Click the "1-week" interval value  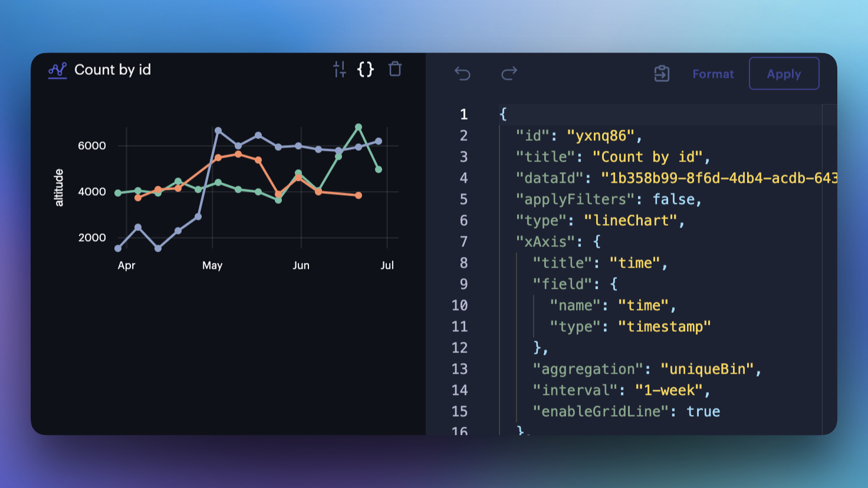(x=669, y=391)
